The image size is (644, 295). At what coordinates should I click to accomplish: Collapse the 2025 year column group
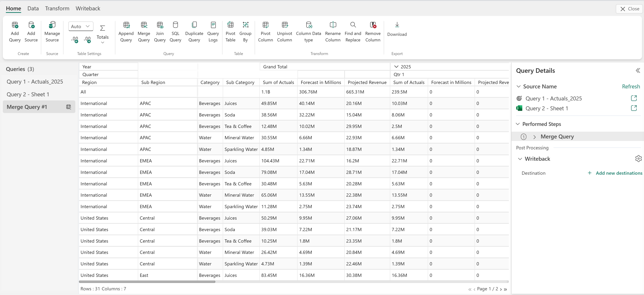(x=396, y=67)
